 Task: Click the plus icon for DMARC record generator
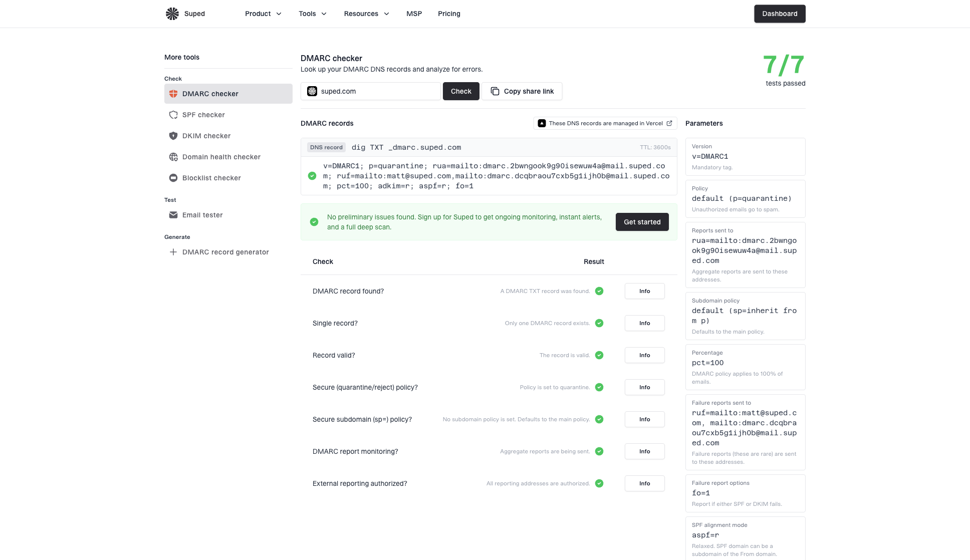(173, 252)
